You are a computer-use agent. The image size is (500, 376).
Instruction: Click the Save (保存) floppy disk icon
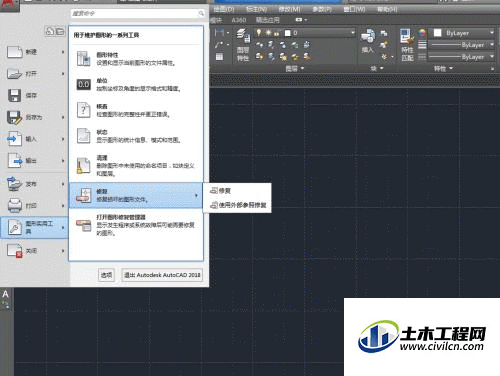coord(14,95)
